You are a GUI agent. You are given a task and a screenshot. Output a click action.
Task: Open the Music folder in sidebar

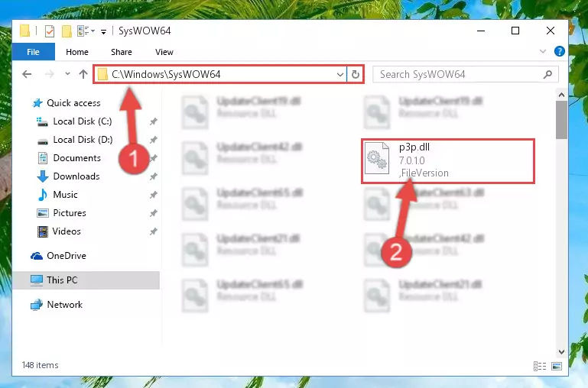(58, 195)
